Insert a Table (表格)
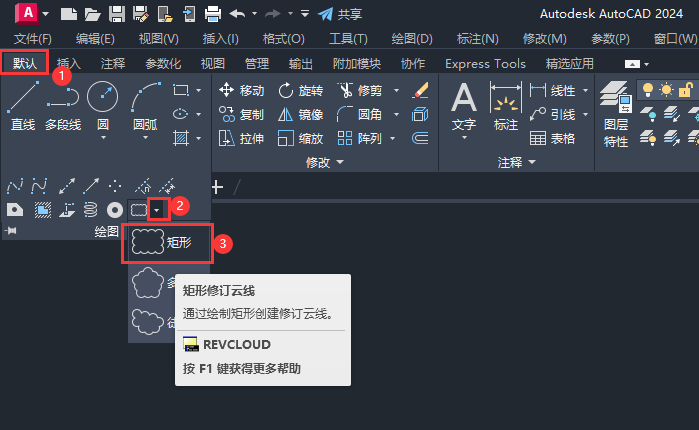 click(553, 139)
